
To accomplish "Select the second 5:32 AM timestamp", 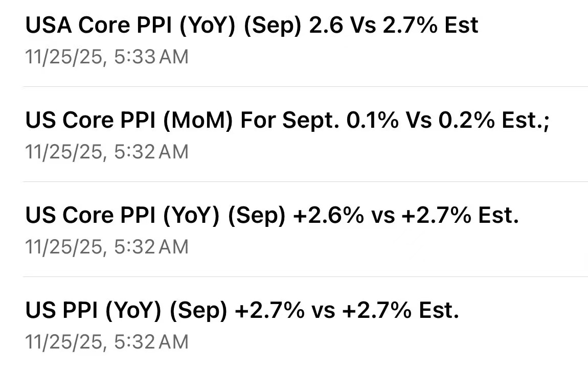I will coord(106,246).
